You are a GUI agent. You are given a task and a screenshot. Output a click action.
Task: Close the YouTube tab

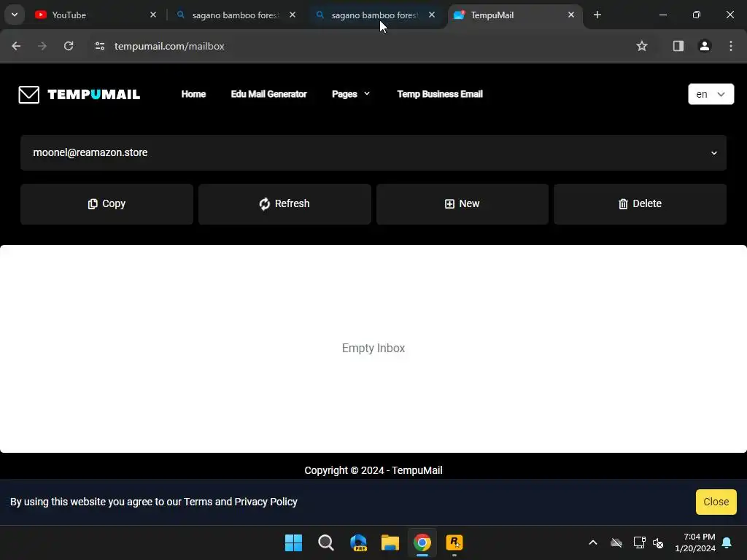pyautogui.click(x=153, y=15)
